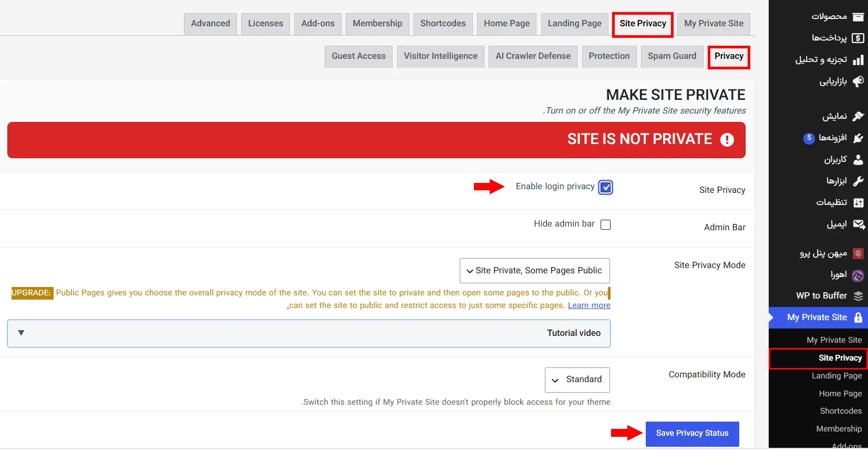Viewport: 868px width, 451px height.
Task: Open the AI Crawler Defense sub-tab
Action: 533,56
